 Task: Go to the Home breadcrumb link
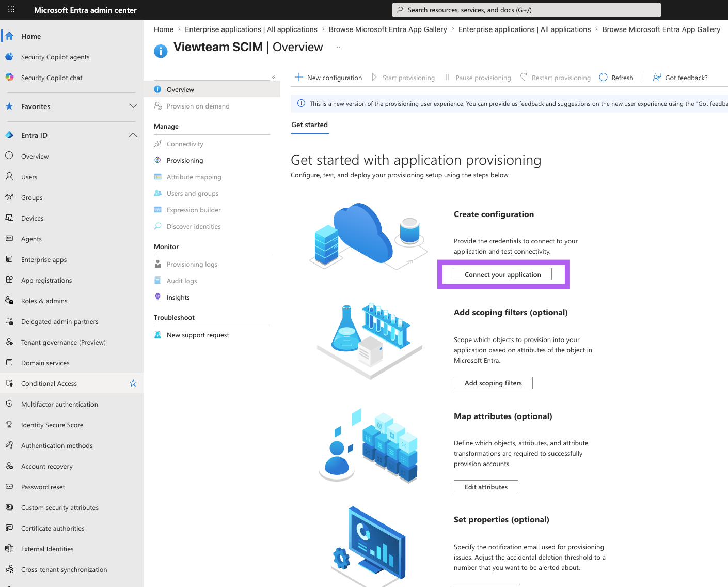click(164, 29)
